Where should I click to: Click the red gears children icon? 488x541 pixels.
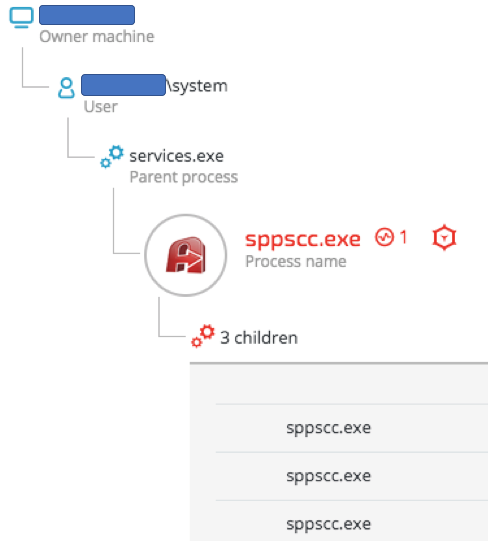click(x=203, y=336)
